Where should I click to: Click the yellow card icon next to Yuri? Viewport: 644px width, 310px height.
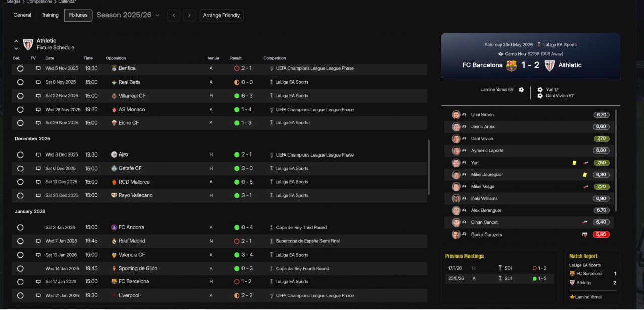click(574, 163)
